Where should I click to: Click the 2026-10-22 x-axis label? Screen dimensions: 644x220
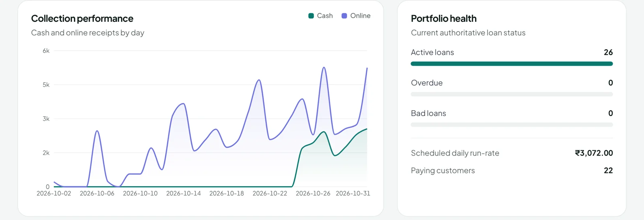tap(270, 193)
